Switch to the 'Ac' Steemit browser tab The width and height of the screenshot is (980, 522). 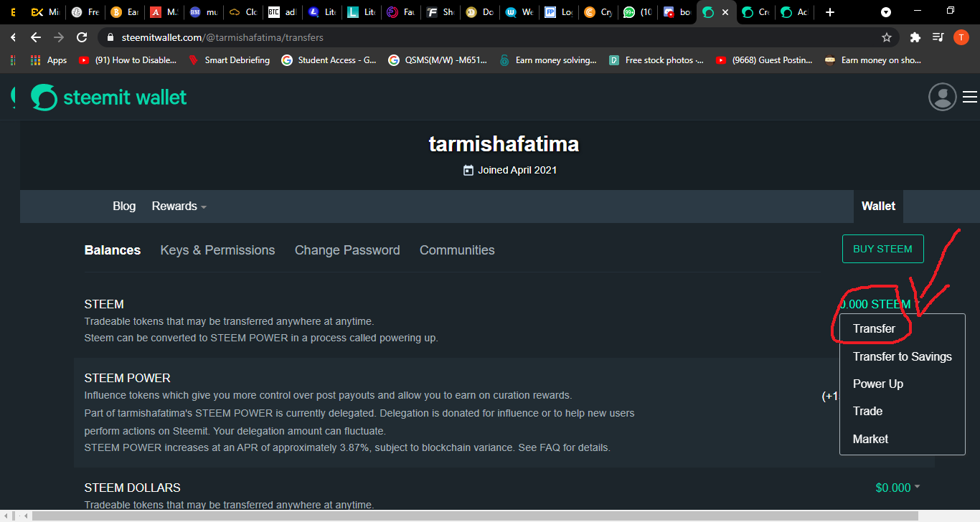[793, 12]
